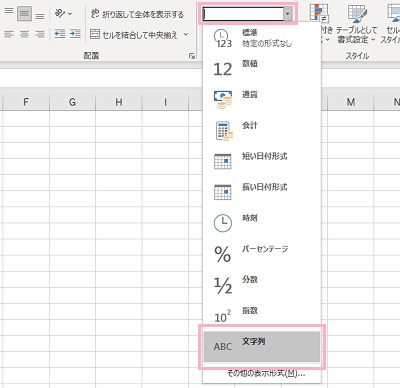Open cell styles icon

tap(394, 13)
